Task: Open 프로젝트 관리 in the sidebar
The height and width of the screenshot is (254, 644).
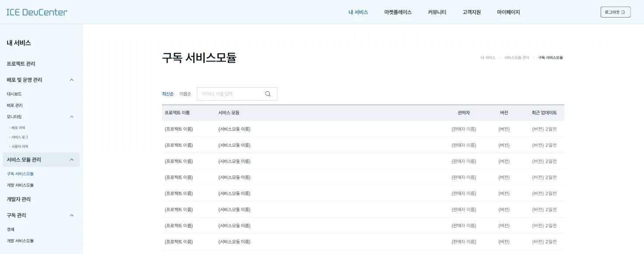Action: (x=21, y=63)
